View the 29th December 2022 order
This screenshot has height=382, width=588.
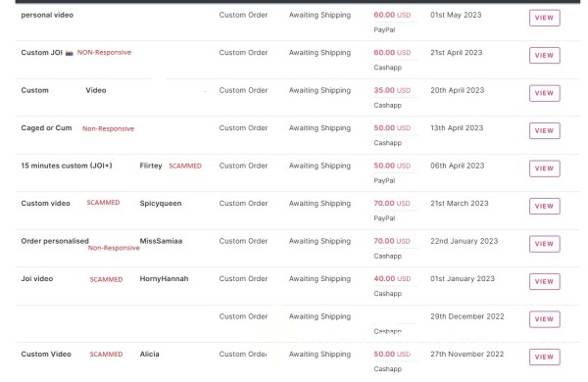pos(545,319)
